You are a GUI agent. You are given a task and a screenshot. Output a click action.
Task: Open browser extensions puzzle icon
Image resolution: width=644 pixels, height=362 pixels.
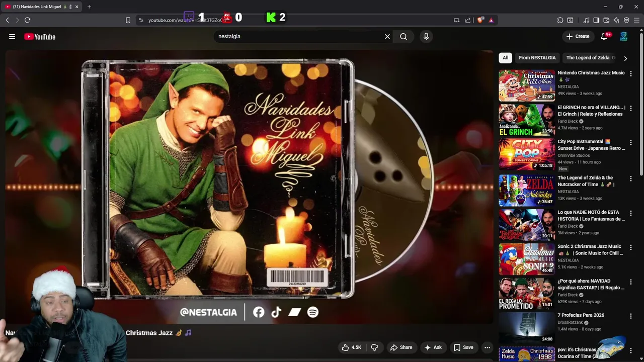pos(560,20)
